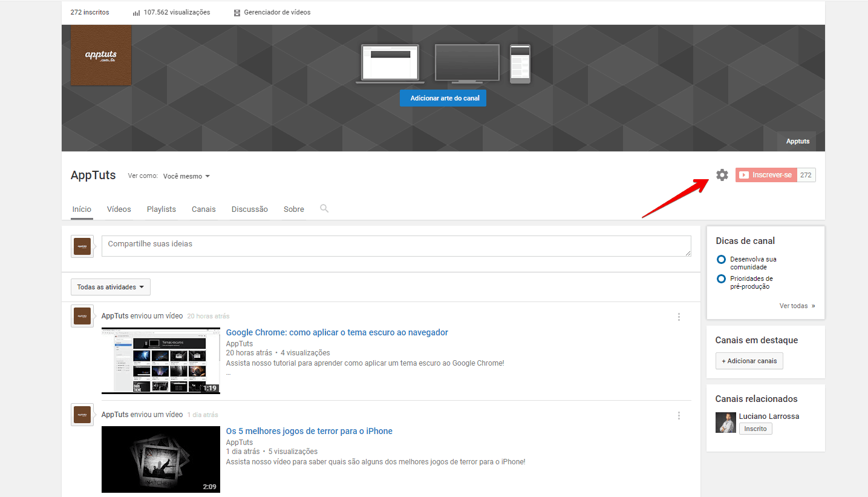868x497 pixels.
Task: Open the Playlists tab
Action: (162, 209)
